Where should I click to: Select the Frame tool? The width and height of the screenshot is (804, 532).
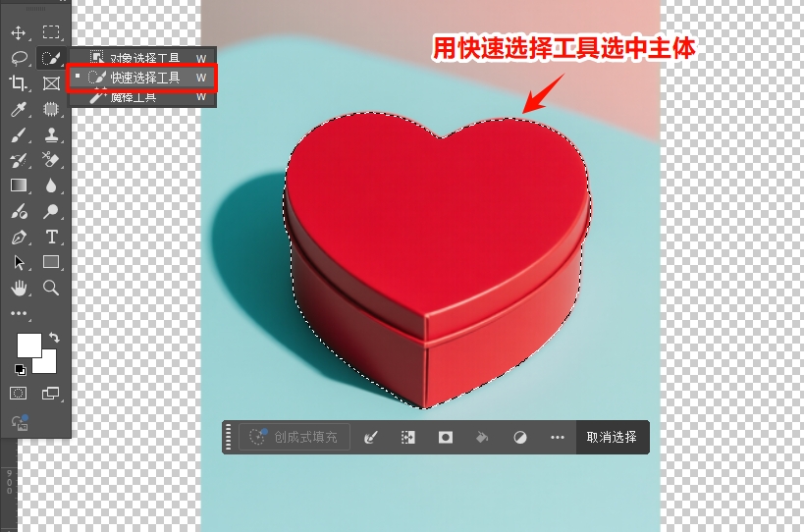pyautogui.click(x=51, y=83)
